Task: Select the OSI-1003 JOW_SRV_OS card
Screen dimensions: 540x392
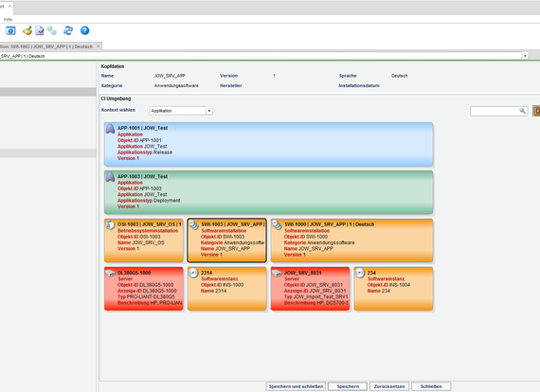Action: [144, 241]
